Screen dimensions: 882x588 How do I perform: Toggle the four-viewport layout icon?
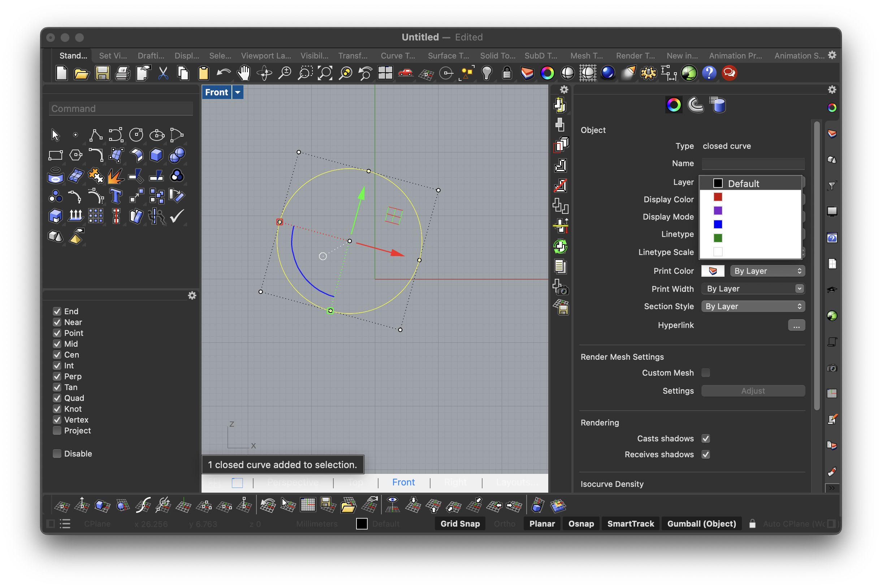385,73
